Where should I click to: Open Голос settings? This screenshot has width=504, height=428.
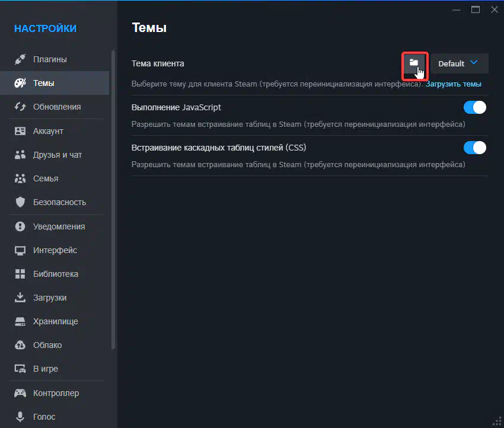tap(55, 417)
